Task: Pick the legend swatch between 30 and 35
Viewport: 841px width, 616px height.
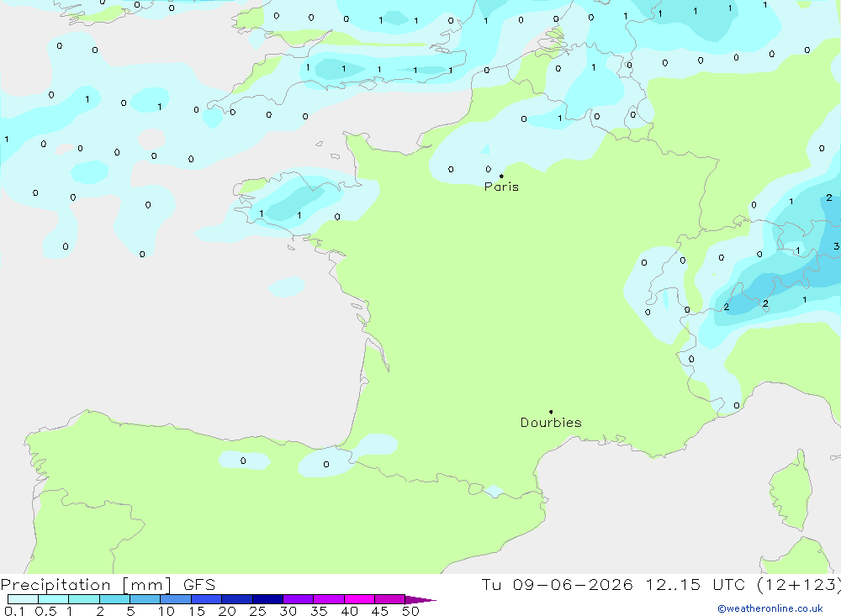Action: [299, 599]
